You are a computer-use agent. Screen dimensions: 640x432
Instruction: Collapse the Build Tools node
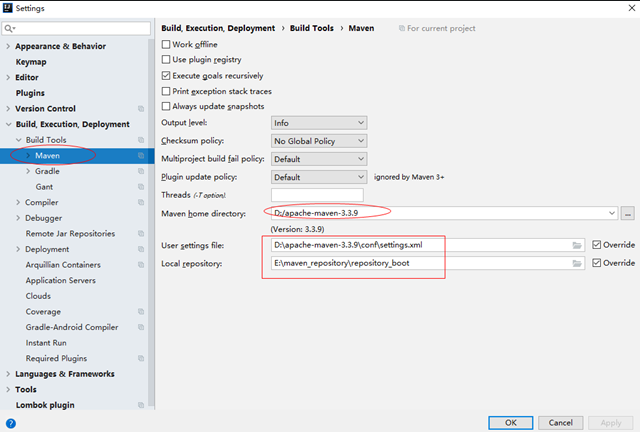click(18, 140)
